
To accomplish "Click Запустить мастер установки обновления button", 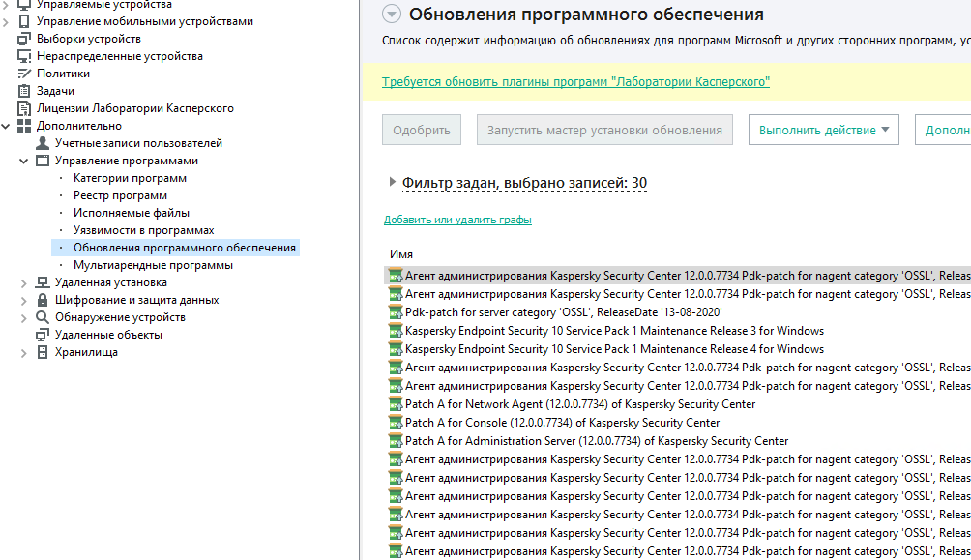I will tap(604, 131).
